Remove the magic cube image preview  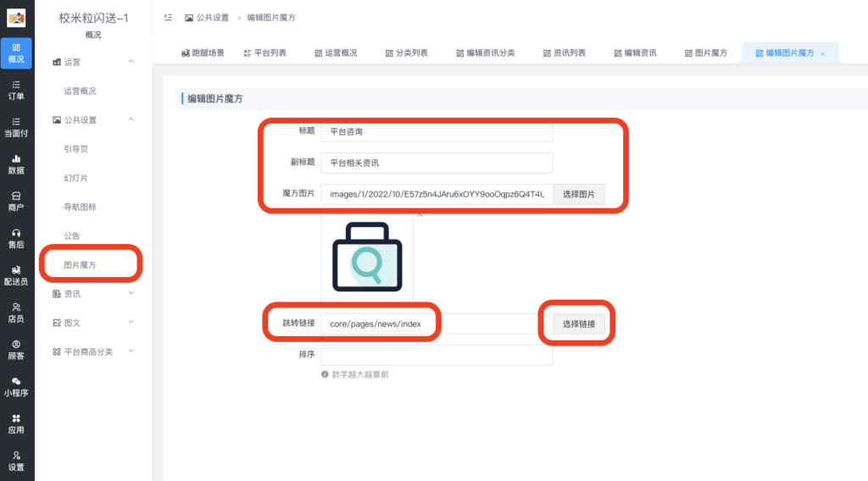[x=420, y=214]
